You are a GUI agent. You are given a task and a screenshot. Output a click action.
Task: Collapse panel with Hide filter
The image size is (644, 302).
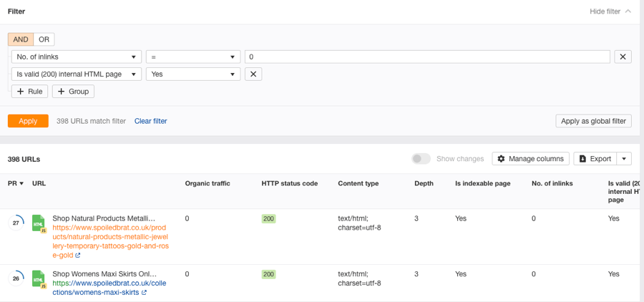pyautogui.click(x=610, y=11)
